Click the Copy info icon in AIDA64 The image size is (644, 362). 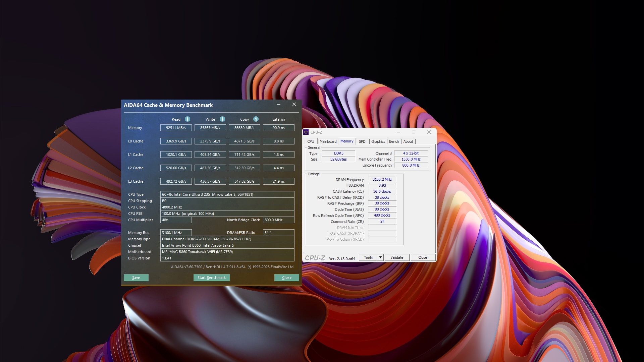coord(256,119)
